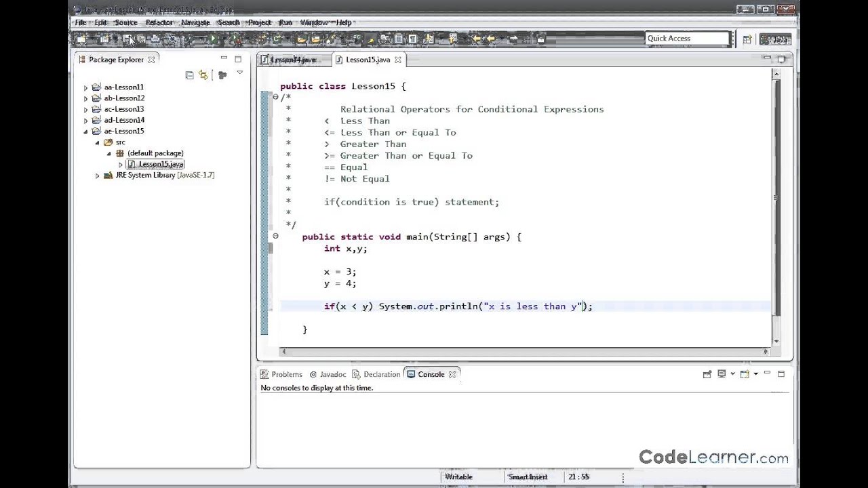Fold the main method in editor
The width and height of the screenshot is (868, 488).
pos(275,236)
